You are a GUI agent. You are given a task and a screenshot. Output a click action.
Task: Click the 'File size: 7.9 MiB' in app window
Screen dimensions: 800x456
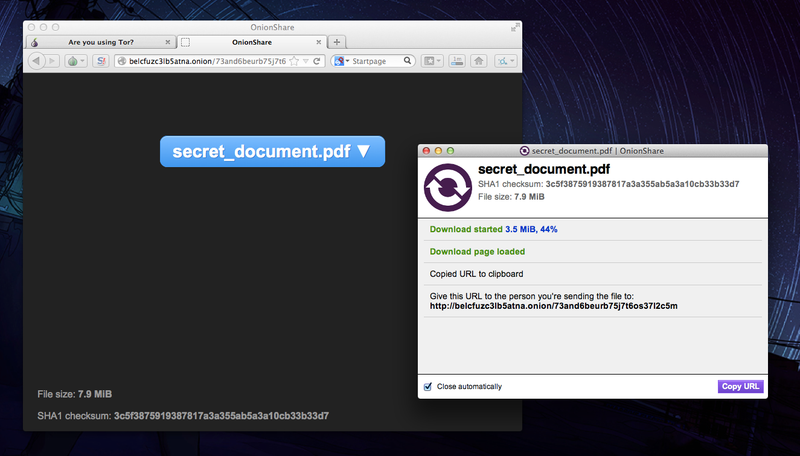click(x=511, y=197)
